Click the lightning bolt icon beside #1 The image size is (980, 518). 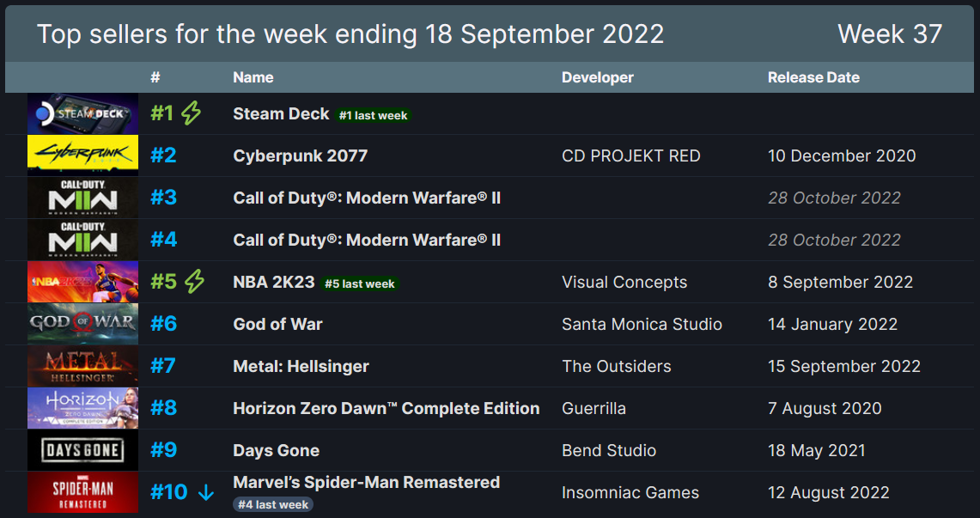[192, 113]
